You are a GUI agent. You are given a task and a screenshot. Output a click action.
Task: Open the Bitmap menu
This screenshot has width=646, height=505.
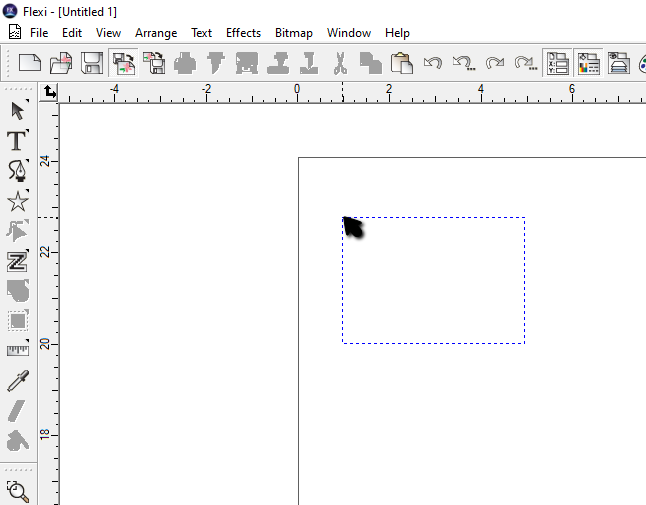click(x=294, y=33)
